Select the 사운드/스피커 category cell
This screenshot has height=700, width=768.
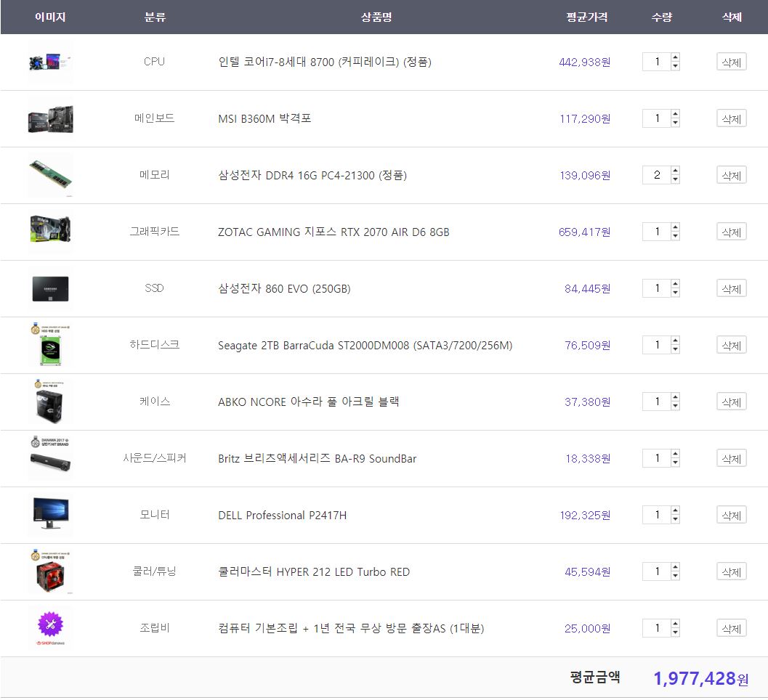point(154,458)
